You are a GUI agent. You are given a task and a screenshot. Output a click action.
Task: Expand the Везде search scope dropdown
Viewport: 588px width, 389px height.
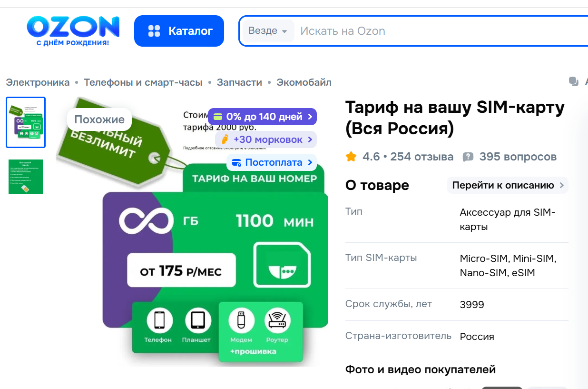pos(268,31)
